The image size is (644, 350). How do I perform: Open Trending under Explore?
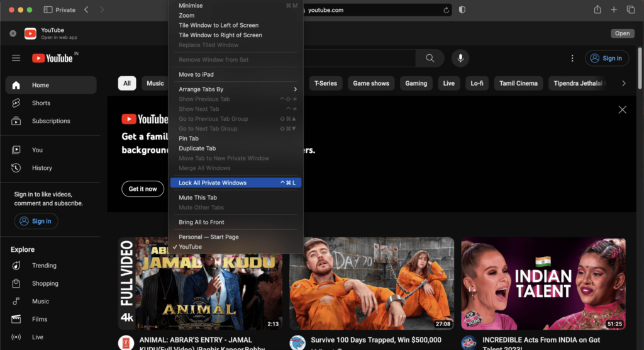[x=44, y=266]
